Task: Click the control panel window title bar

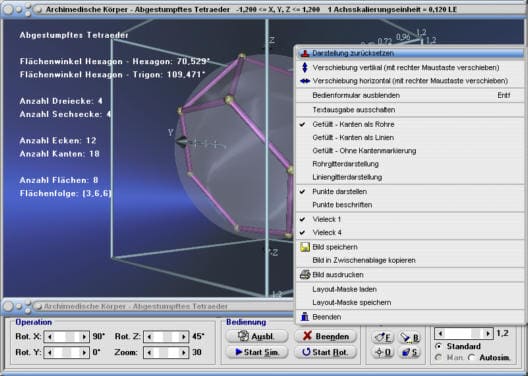Action: pyautogui.click(x=148, y=306)
